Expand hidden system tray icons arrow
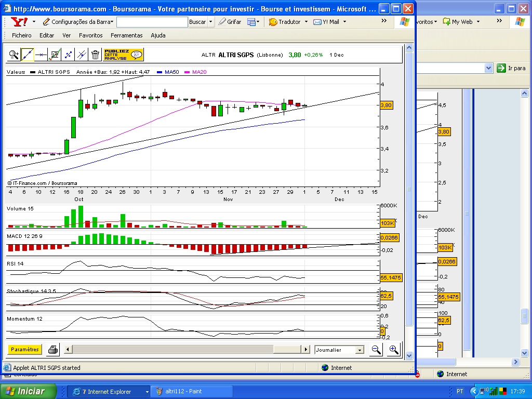Screen dimensions: 532x399 pos(474,391)
